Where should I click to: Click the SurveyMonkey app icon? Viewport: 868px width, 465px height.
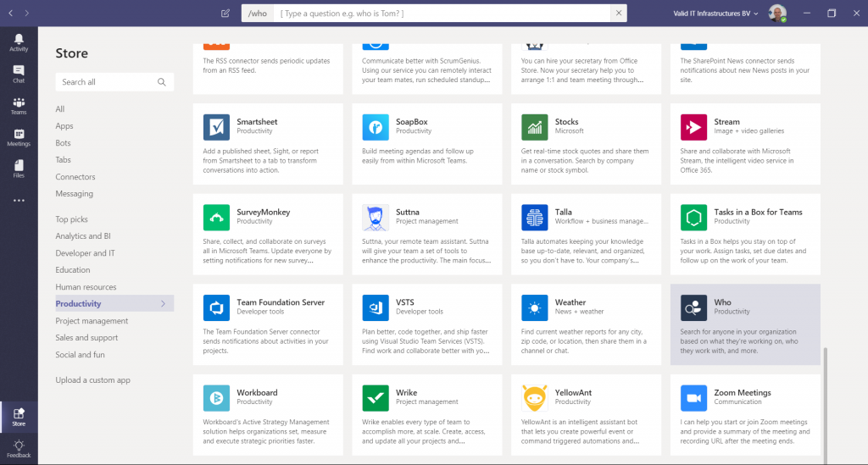point(216,218)
